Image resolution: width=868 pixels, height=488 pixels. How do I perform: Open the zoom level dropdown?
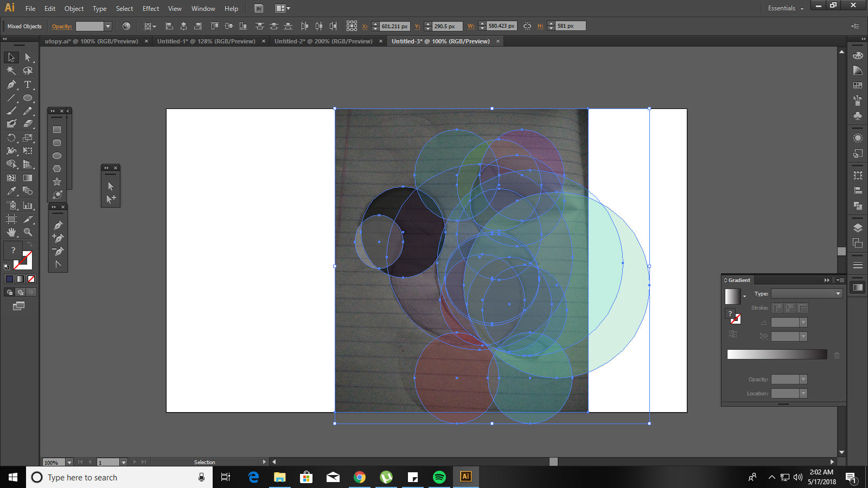coord(69,463)
